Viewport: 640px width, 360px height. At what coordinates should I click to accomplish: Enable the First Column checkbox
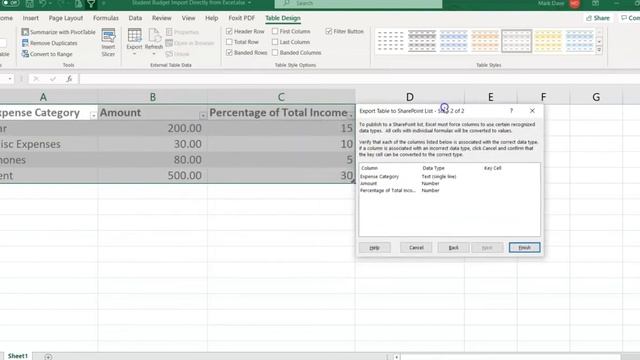[x=275, y=31]
